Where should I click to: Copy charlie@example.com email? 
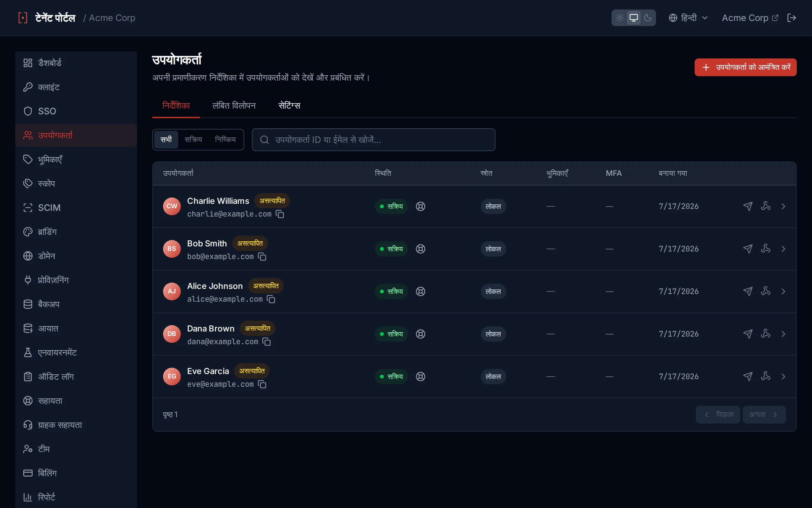click(x=280, y=214)
